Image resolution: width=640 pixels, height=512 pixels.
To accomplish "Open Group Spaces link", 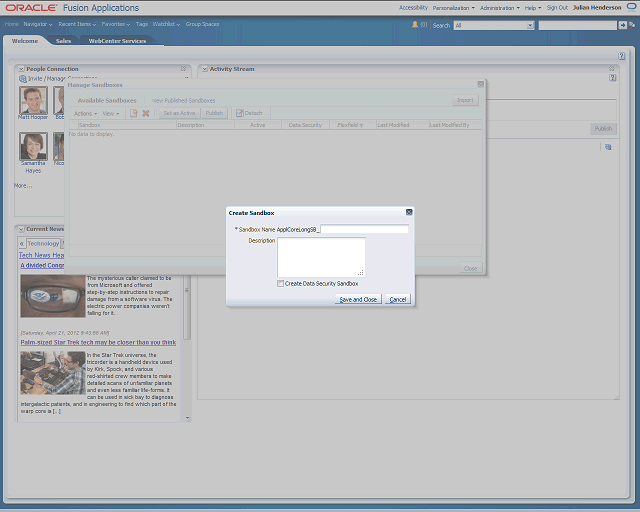I will point(202,24).
